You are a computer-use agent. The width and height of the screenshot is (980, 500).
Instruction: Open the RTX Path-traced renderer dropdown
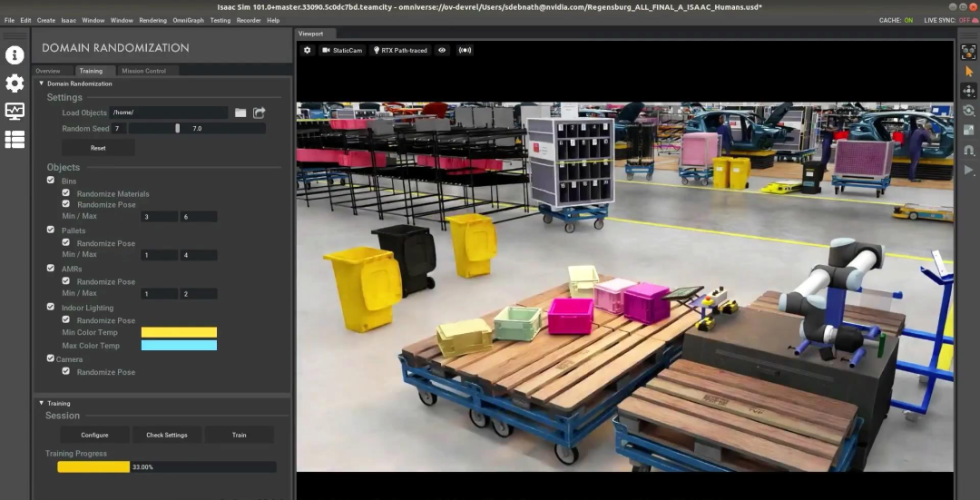coord(400,50)
